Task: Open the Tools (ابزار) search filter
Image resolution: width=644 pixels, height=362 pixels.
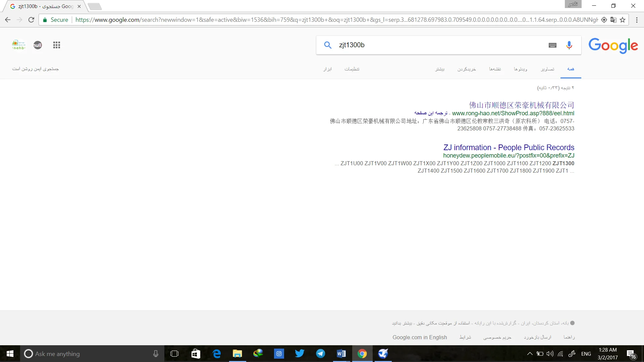Action: pyautogui.click(x=327, y=69)
